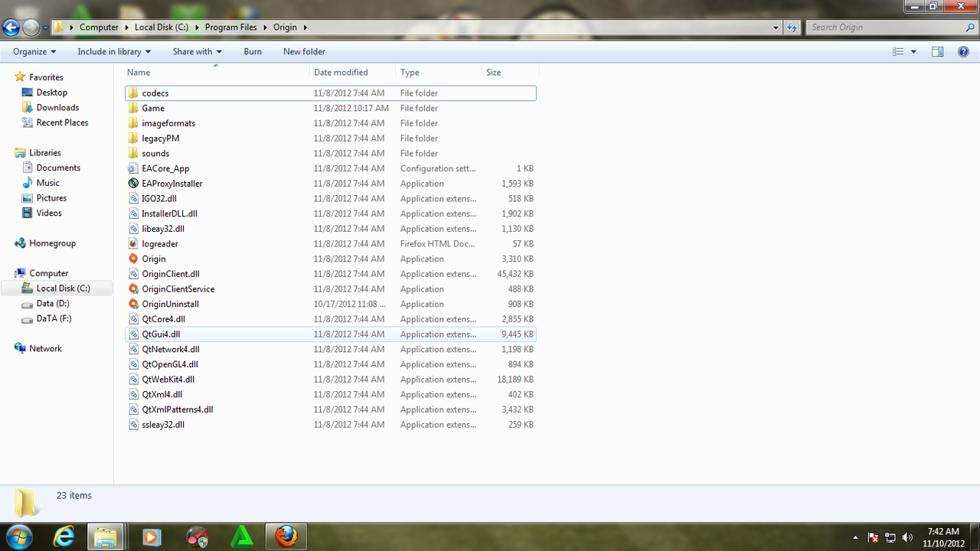Expand the arrow after Program Files breadcrumb
980x551 pixels.
(266, 28)
